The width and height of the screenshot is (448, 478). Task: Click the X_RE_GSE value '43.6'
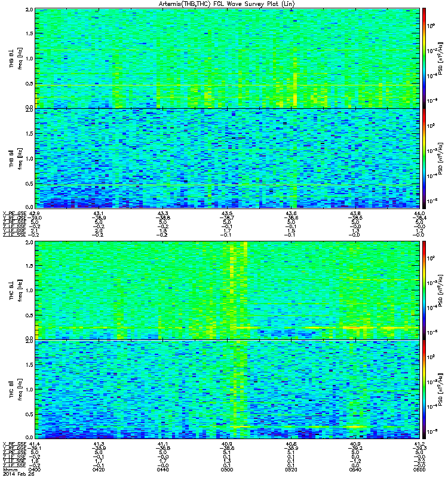[291, 213]
